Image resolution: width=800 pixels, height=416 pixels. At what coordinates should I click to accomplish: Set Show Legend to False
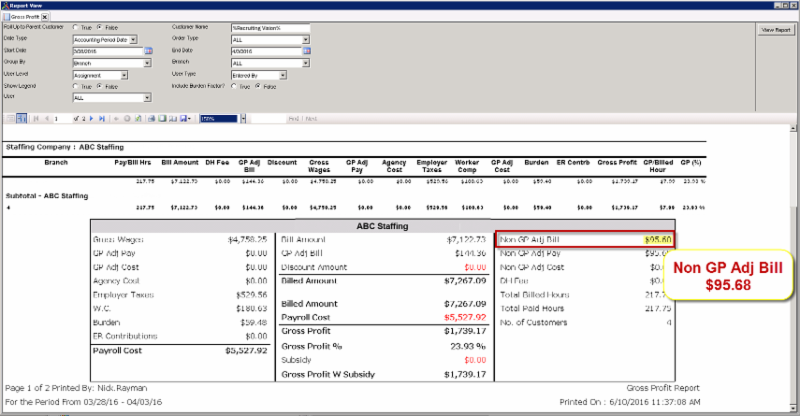pyautogui.click(x=99, y=86)
